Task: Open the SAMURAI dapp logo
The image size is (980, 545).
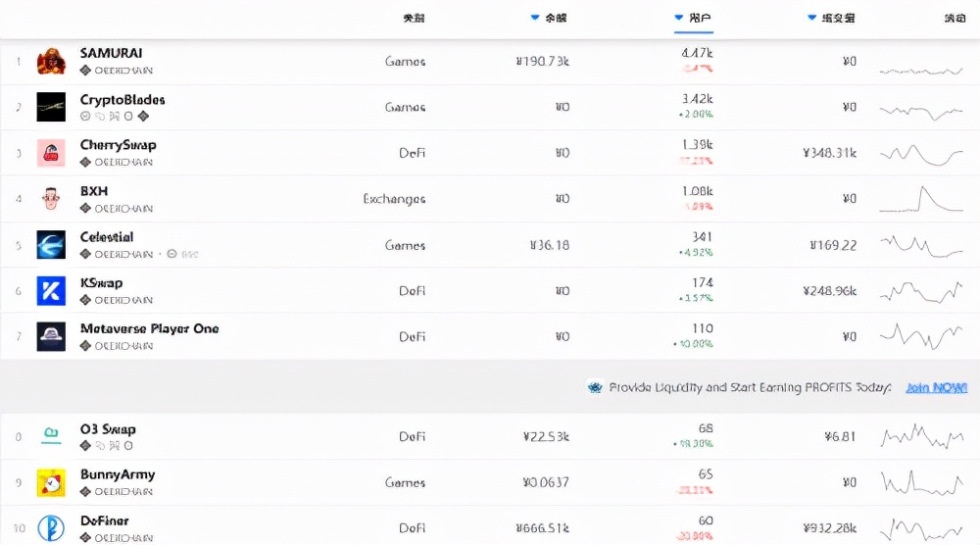Action: click(x=51, y=61)
